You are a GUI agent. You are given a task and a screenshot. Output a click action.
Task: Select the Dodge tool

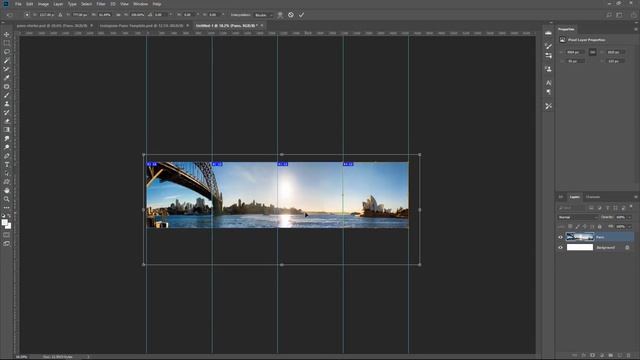(7, 147)
